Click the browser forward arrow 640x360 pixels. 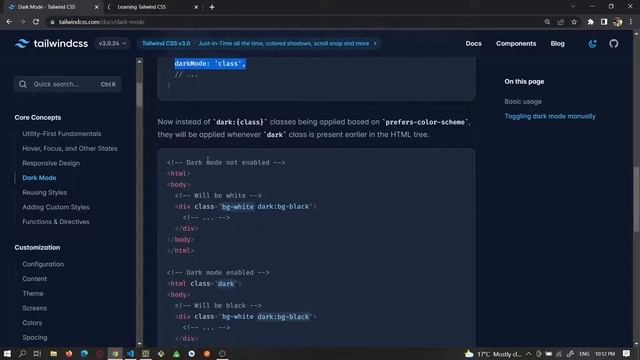coord(22,22)
